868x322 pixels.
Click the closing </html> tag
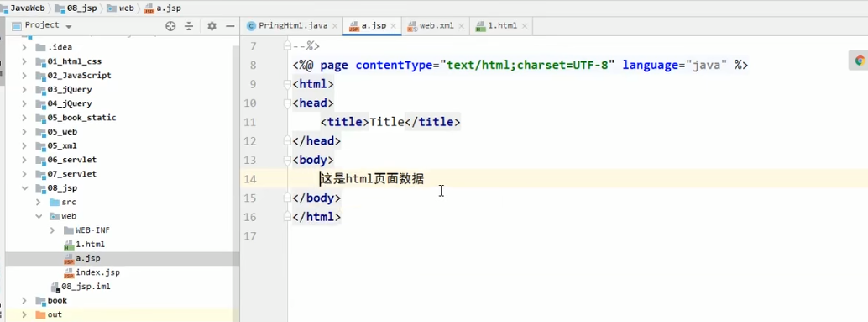[316, 217]
